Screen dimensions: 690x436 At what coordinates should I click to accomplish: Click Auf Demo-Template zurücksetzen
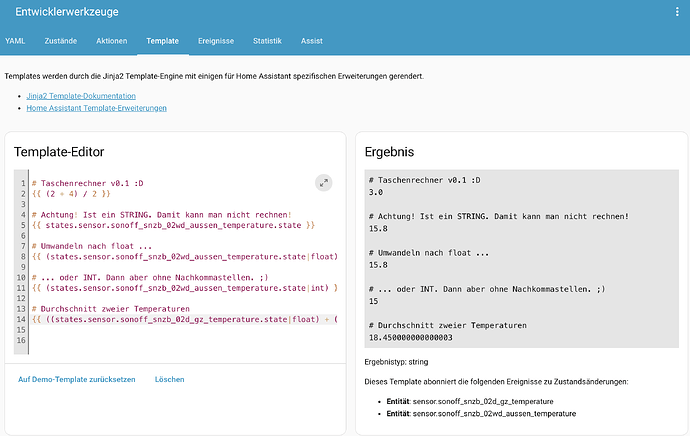tap(77, 379)
